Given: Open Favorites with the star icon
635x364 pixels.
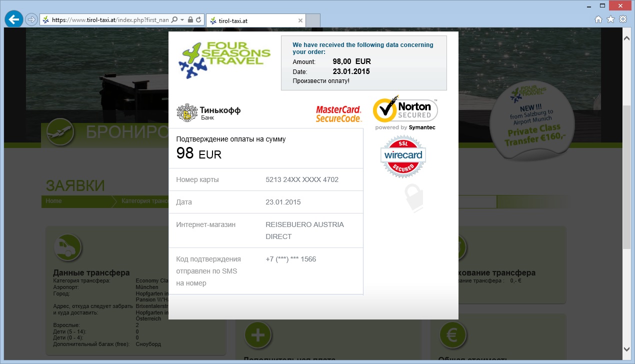Looking at the screenshot, I should click(610, 19).
